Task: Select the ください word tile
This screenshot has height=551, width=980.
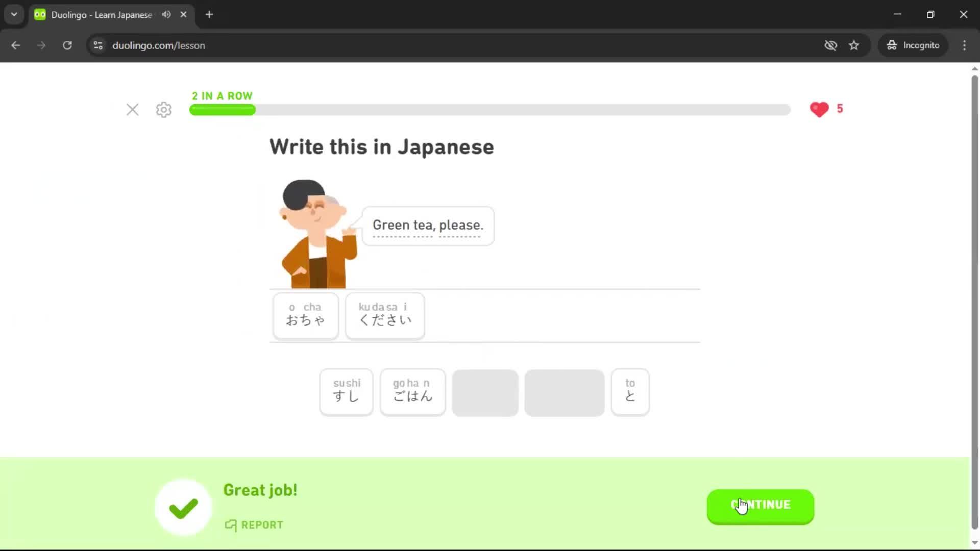Action: pos(384,315)
